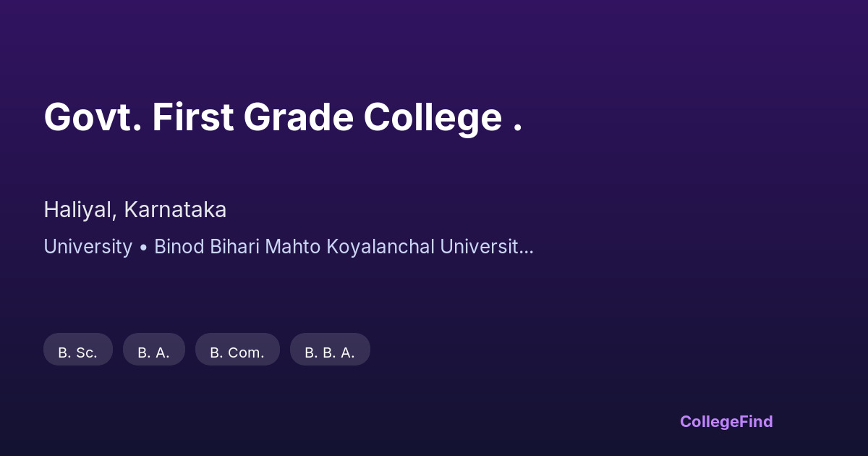Click the word First in title
Screen dimensions: 868x456
pyautogui.click(x=192, y=117)
